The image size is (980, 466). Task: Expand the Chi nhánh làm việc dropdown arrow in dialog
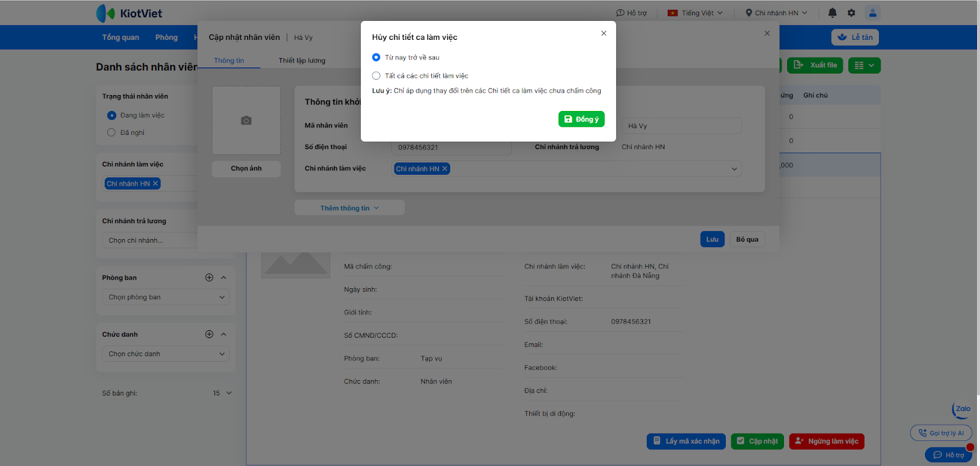click(x=734, y=169)
